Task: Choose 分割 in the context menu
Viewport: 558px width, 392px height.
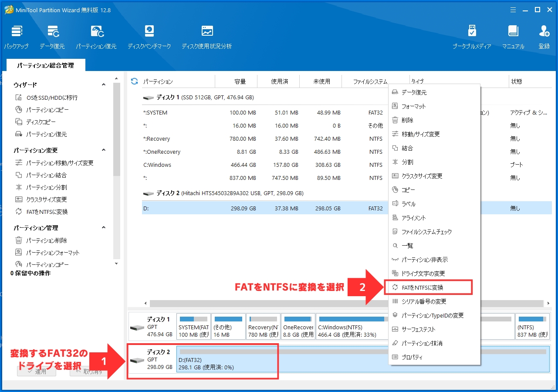Action: pyautogui.click(x=434, y=162)
